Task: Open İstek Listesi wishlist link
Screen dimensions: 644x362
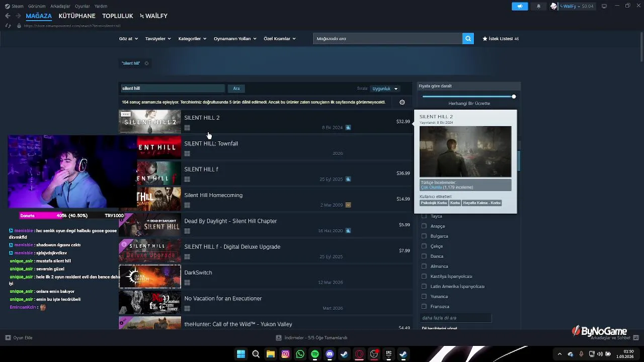Action: (x=501, y=39)
